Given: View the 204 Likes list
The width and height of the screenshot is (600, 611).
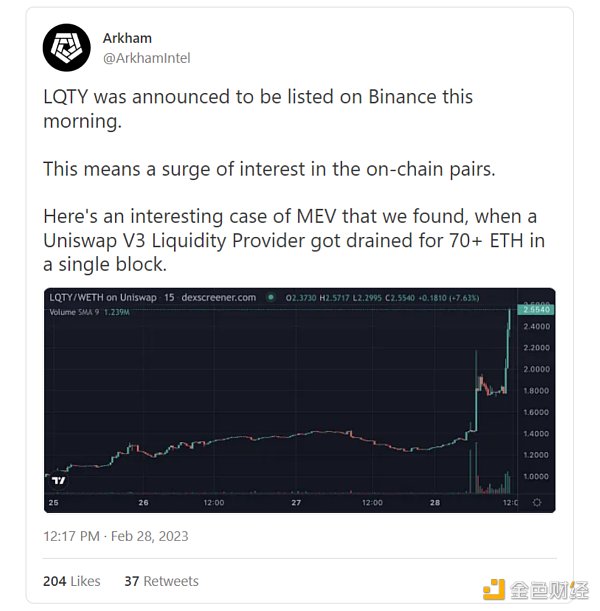Looking at the screenshot, I should click(x=71, y=581).
